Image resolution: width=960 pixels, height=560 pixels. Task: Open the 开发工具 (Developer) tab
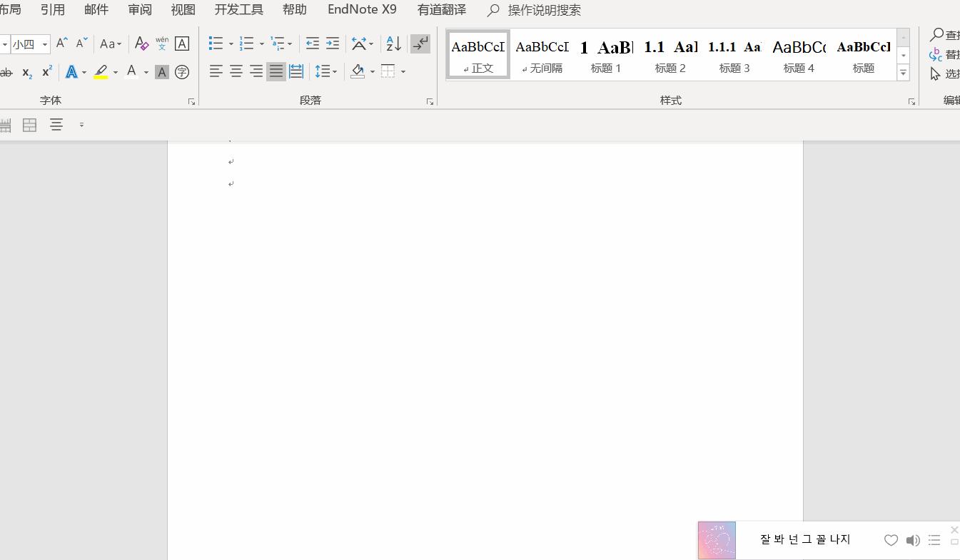pyautogui.click(x=239, y=10)
